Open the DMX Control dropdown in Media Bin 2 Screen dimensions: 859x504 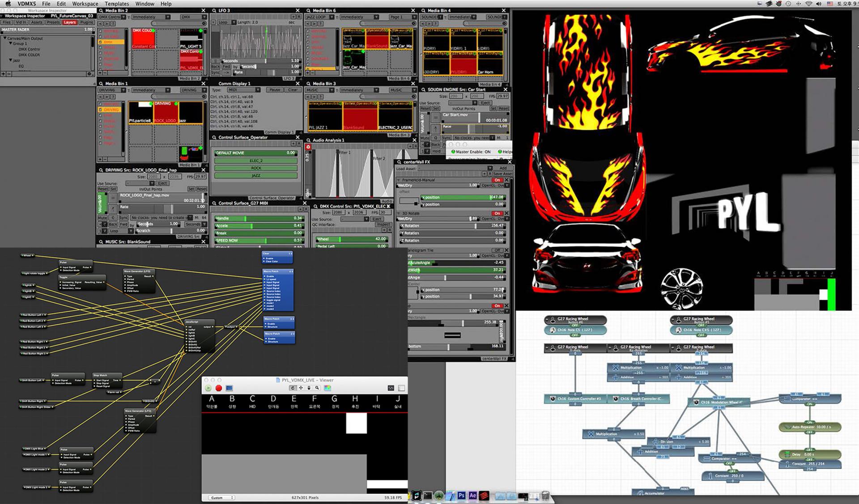pyautogui.click(x=111, y=17)
